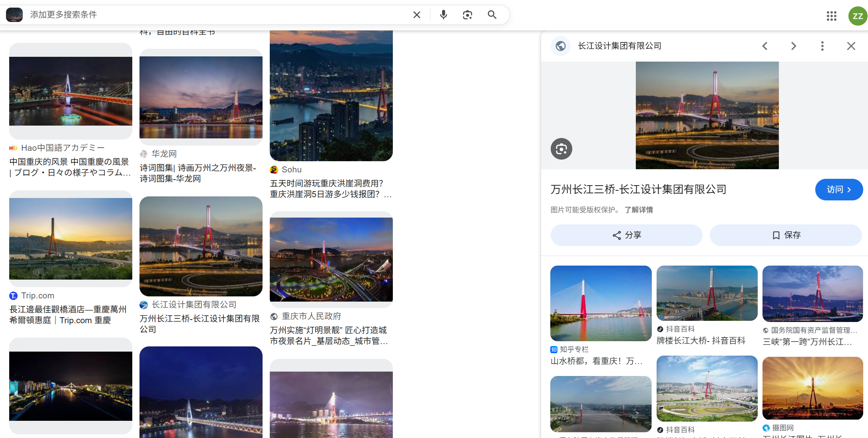Open three-dot more options in panel

coord(822,46)
